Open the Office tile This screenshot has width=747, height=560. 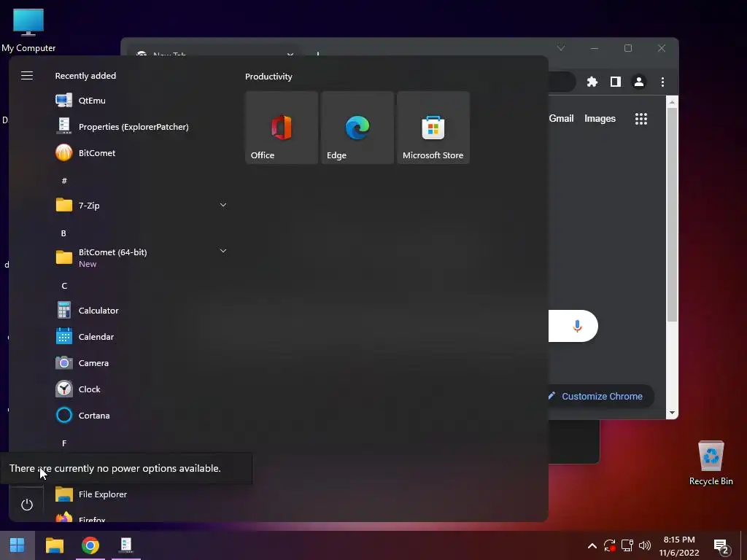(x=282, y=128)
